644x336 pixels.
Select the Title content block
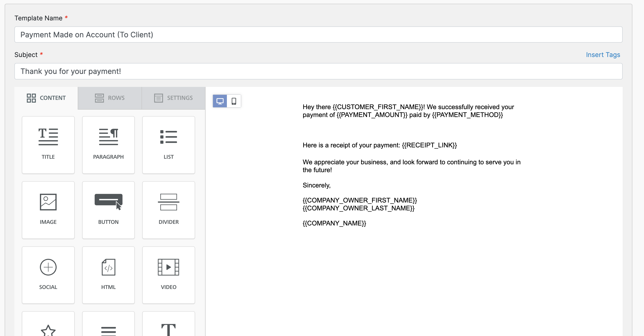click(48, 145)
